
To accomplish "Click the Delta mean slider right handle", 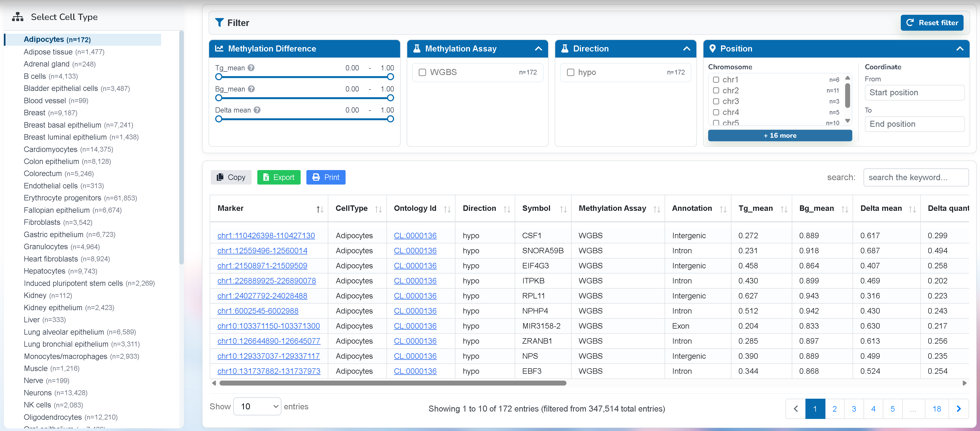I will 390,119.
